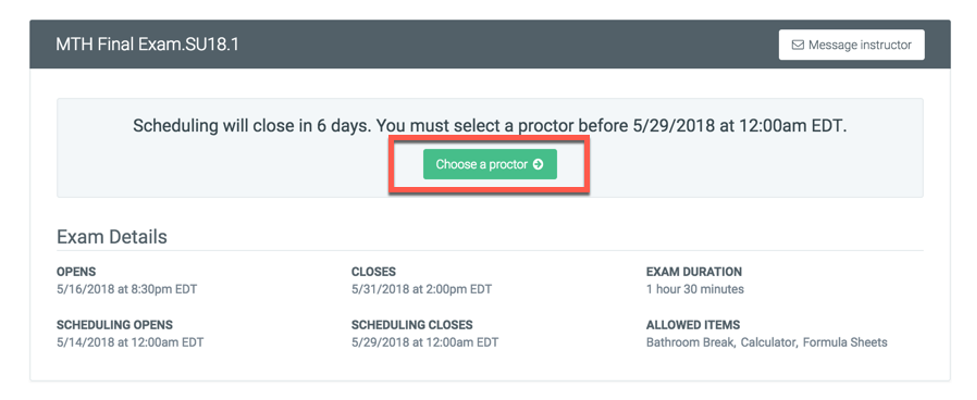Select the 1 hour 30 minutes duration text
This screenshot has width=977, height=400.
[695, 289]
